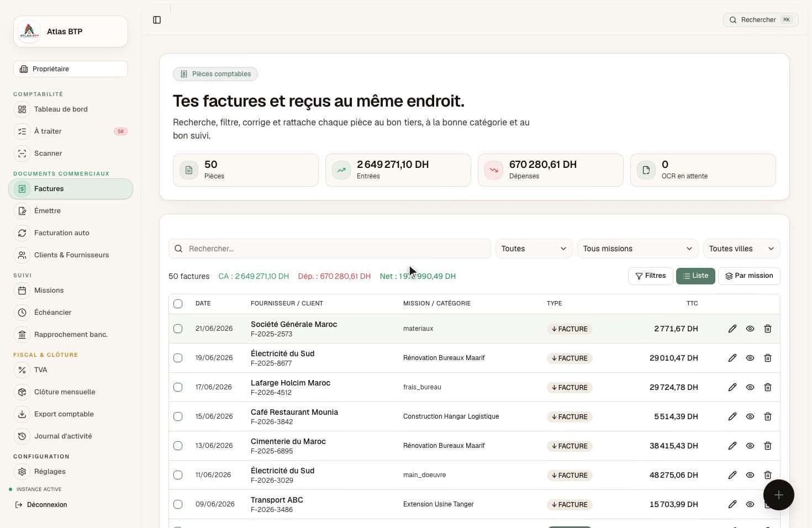Screen dimensions: 812x528
Task: Edit the Société Générale Maroc invoice
Action: point(732,329)
